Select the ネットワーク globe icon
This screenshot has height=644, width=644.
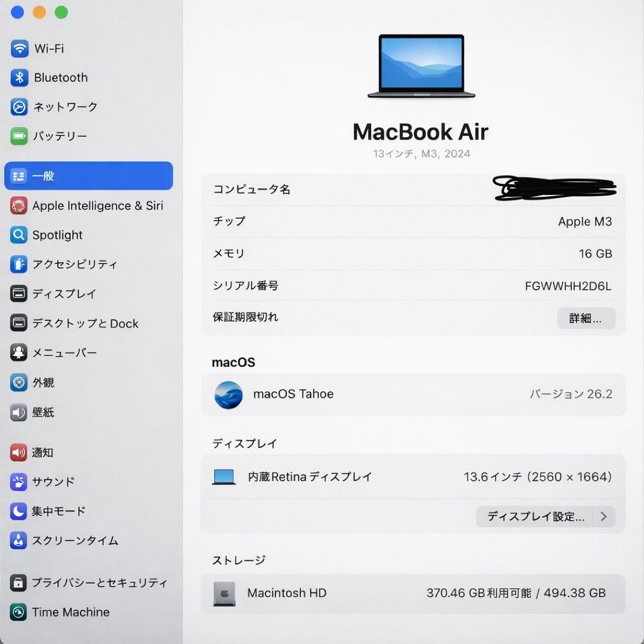tap(19, 107)
